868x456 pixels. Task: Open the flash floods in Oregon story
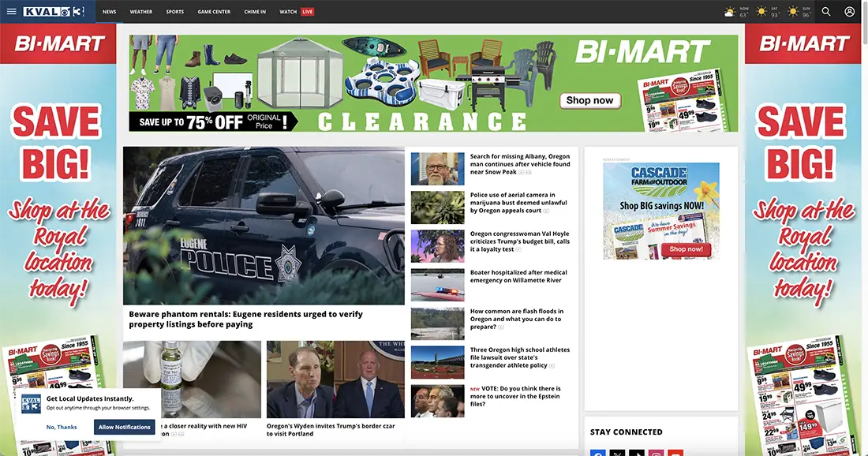pos(517,319)
